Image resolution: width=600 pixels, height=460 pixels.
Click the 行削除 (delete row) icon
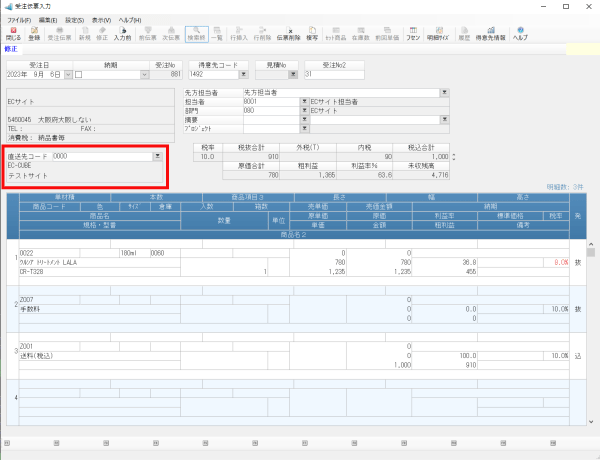(x=262, y=34)
